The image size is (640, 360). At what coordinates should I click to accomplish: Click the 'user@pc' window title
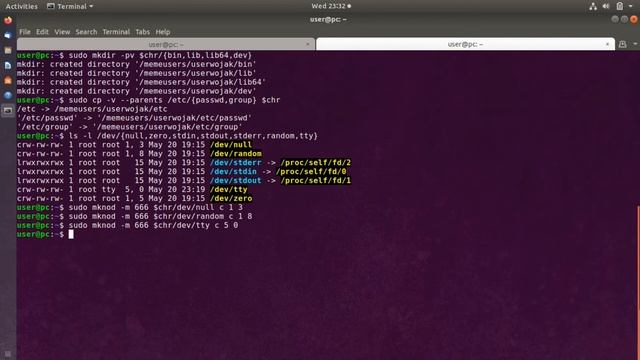coord(328,19)
